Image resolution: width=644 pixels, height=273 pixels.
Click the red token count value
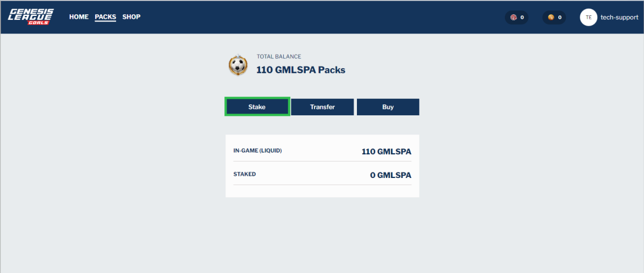click(x=522, y=18)
